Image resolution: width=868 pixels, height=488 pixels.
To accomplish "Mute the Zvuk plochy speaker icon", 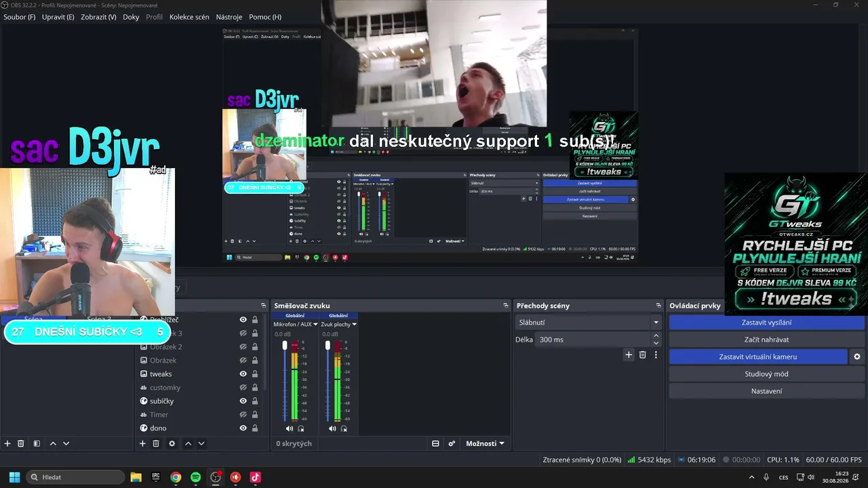I will tap(332, 428).
